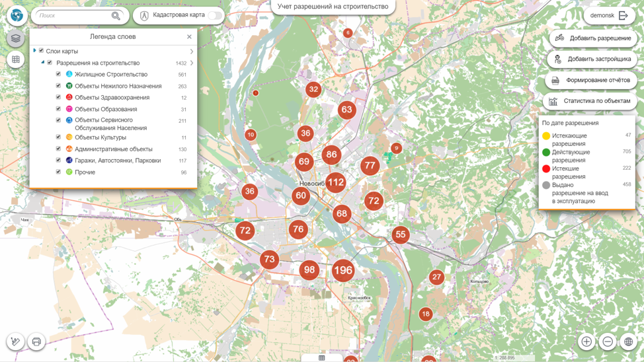The width and height of the screenshot is (644, 362).
Task: Zoom in with the plus icon
Action: click(x=586, y=342)
